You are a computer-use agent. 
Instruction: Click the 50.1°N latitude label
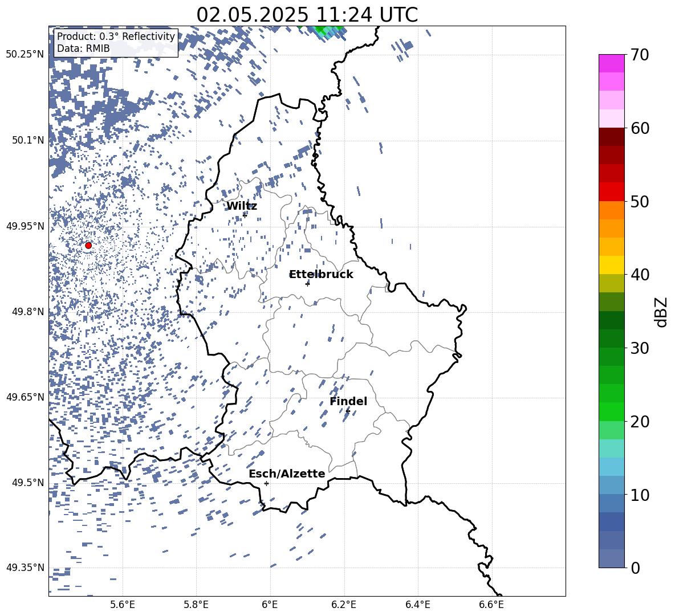pos(28,140)
